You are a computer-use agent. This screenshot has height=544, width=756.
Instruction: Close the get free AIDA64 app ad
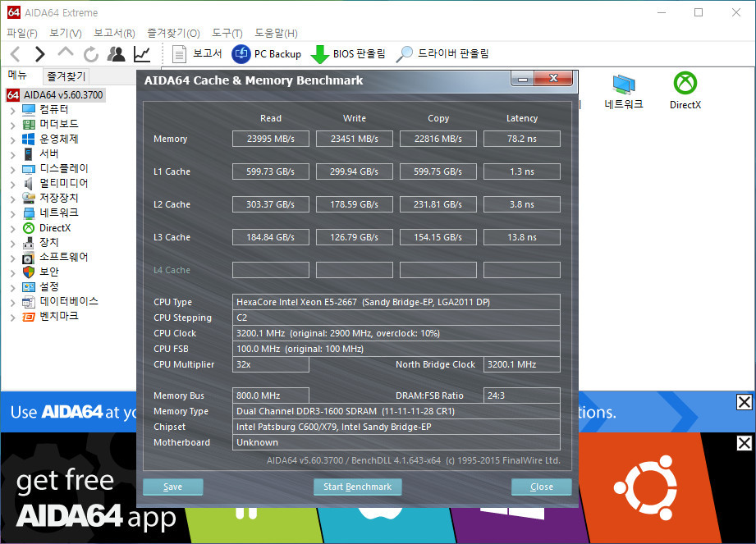pos(744,443)
